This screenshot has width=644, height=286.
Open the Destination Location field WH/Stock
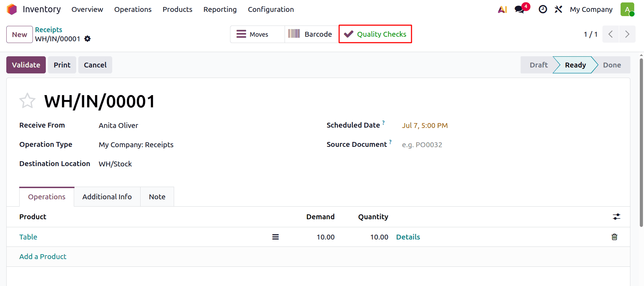coord(115,164)
